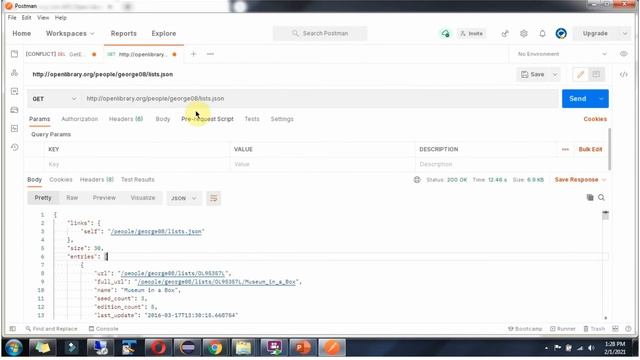Search within the response body icon
The image size is (640, 360).
[601, 198]
